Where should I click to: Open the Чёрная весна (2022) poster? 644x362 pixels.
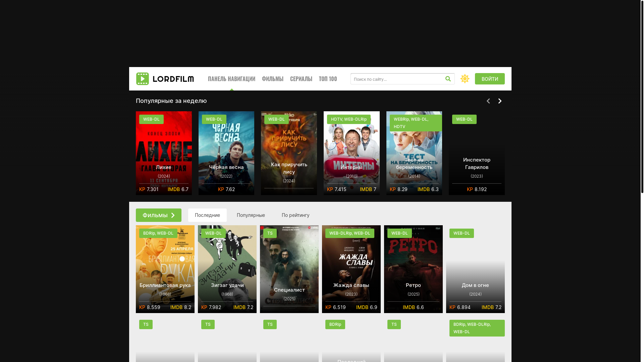pyautogui.click(x=226, y=153)
